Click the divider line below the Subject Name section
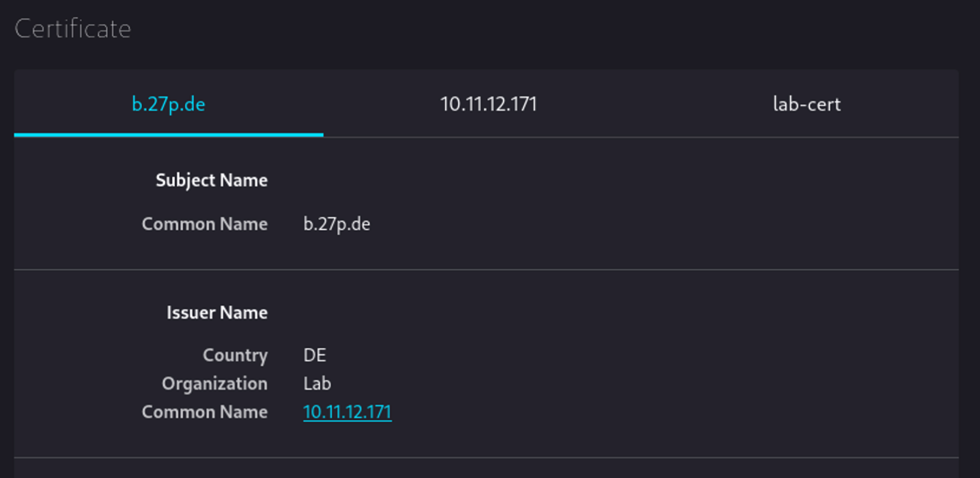Image resolution: width=980 pixels, height=478 pixels. point(486,270)
